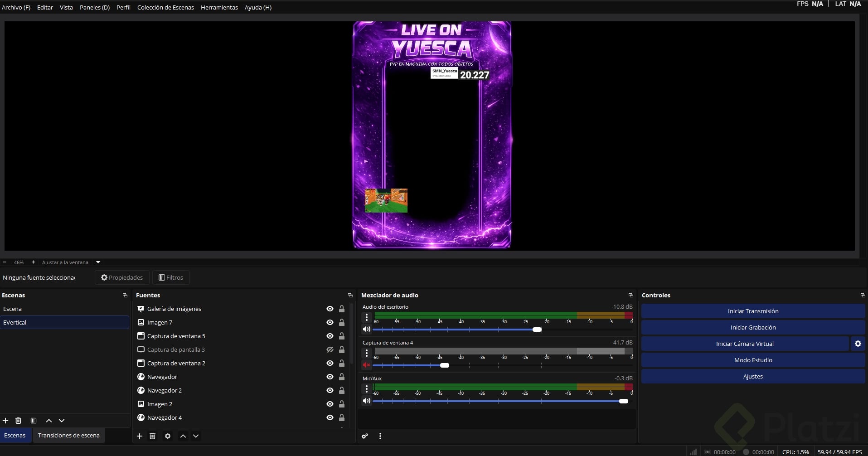Screen dimensions: 868x456
Task: Undock the Mezclador de audio panel
Action: pyautogui.click(x=630, y=295)
